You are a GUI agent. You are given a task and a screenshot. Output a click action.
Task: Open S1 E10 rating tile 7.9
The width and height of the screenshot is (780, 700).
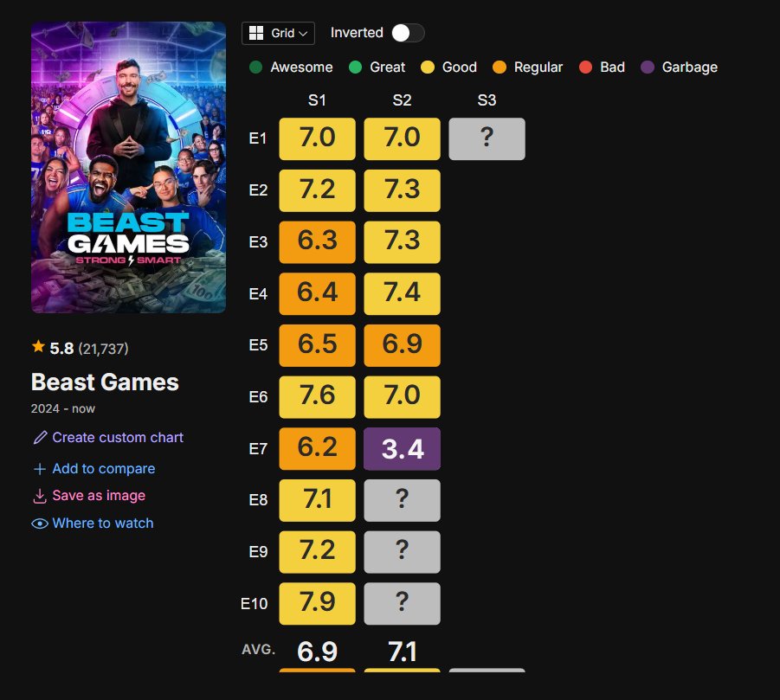pos(318,604)
